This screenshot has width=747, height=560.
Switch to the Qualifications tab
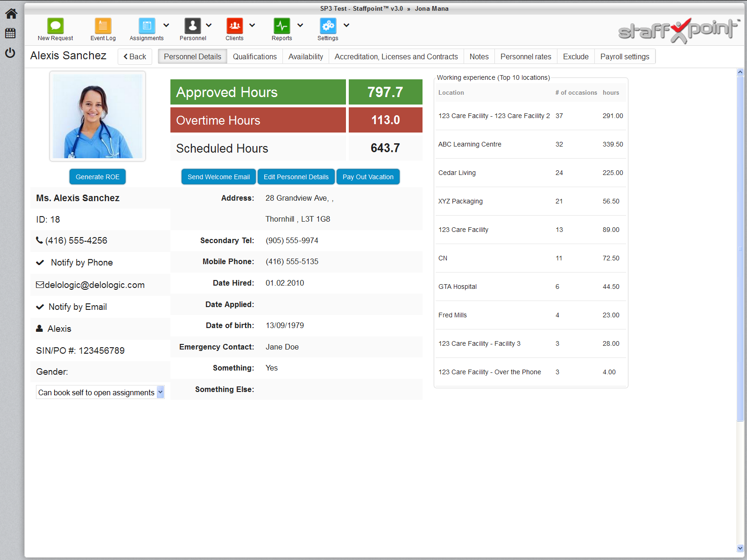click(x=254, y=56)
